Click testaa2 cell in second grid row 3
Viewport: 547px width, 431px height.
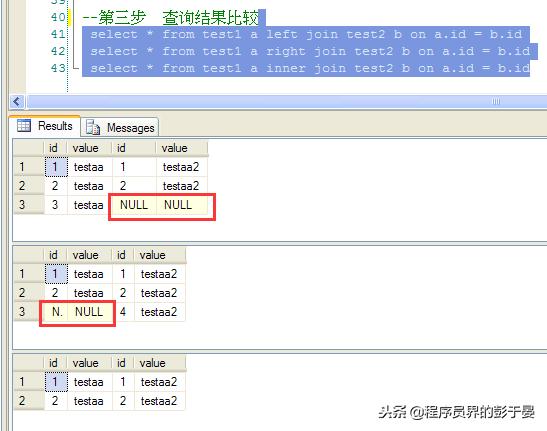click(x=159, y=312)
